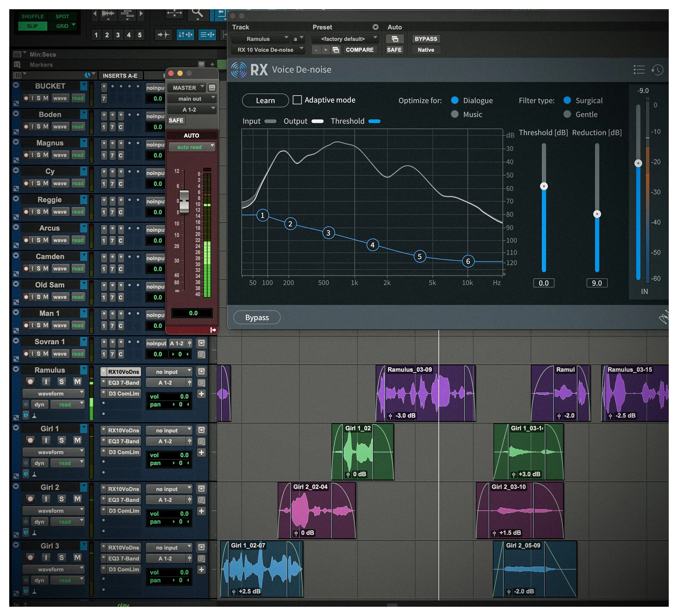678x616 pixels.
Task: Click the Markers ruler icon
Action: point(17,64)
